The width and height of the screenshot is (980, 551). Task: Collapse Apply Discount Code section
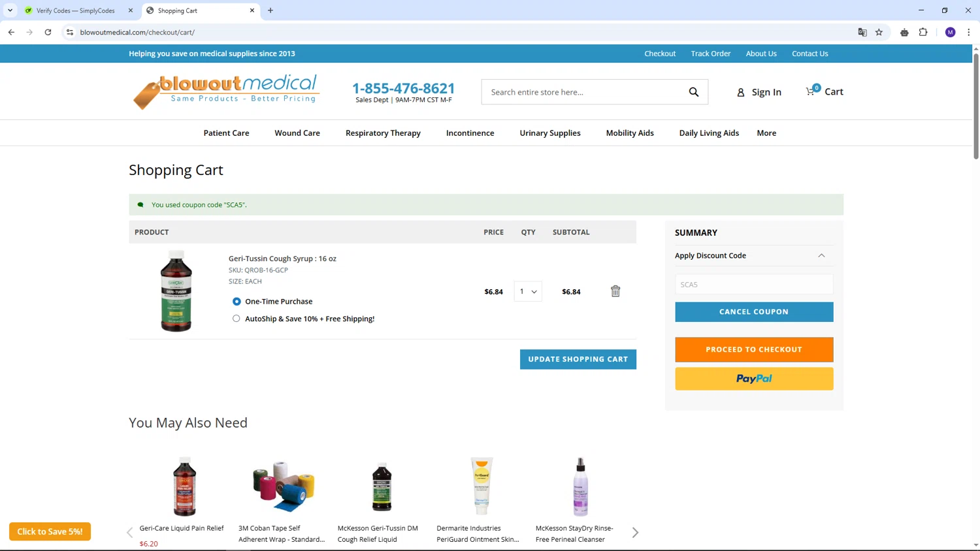pos(821,256)
